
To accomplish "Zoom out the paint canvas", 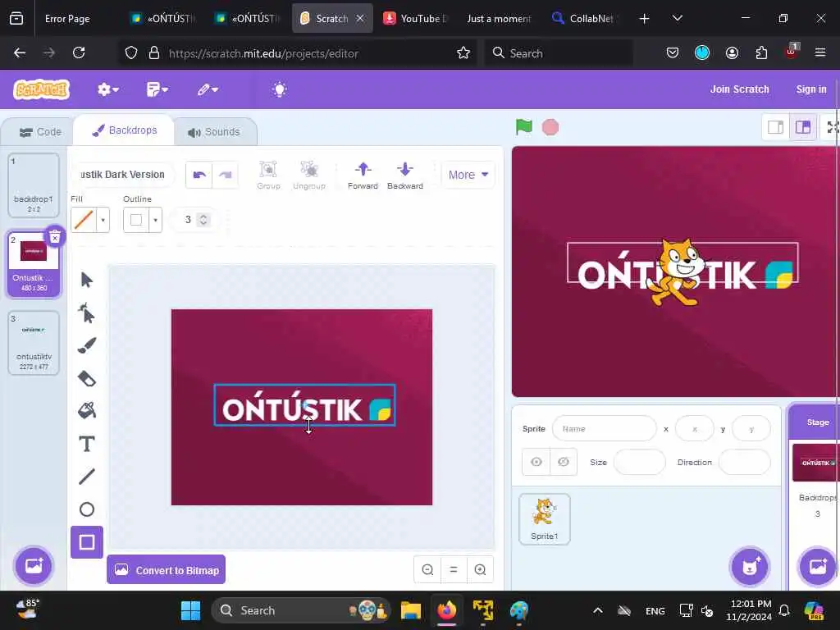I will coord(427,569).
